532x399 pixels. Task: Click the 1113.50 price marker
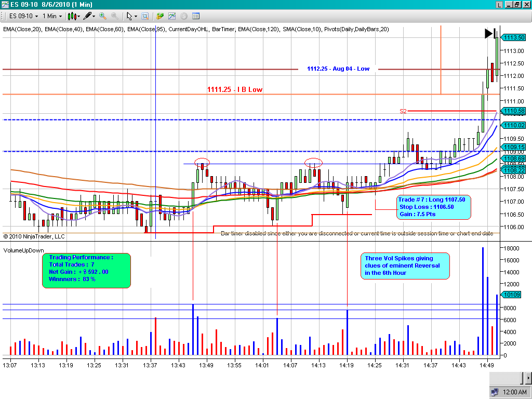click(x=513, y=37)
